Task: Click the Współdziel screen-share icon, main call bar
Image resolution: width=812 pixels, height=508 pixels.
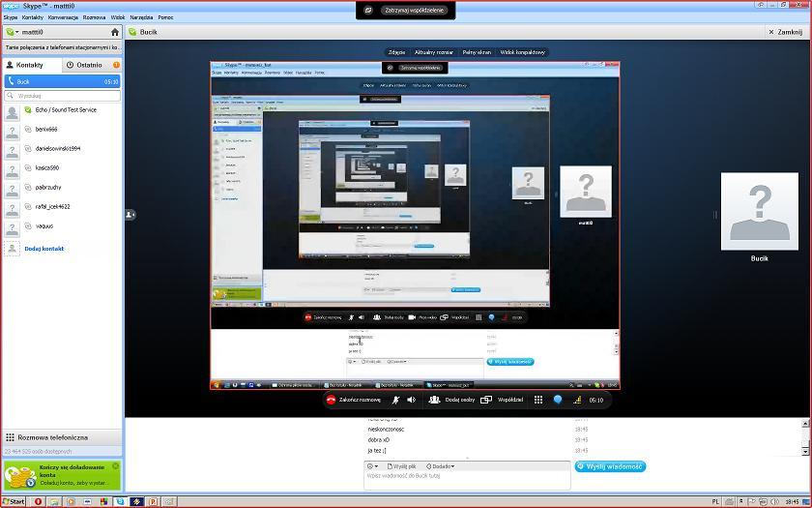Action: tap(486, 400)
